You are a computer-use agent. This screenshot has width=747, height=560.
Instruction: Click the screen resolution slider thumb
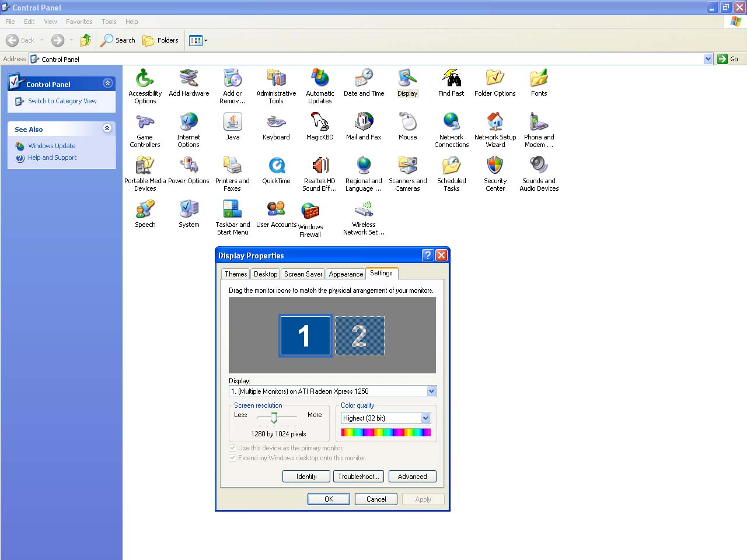click(x=274, y=417)
